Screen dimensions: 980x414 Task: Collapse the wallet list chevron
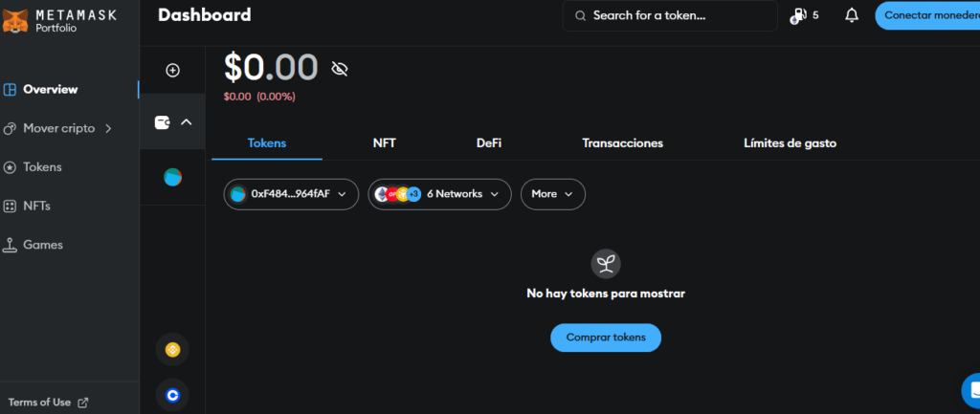[187, 122]
